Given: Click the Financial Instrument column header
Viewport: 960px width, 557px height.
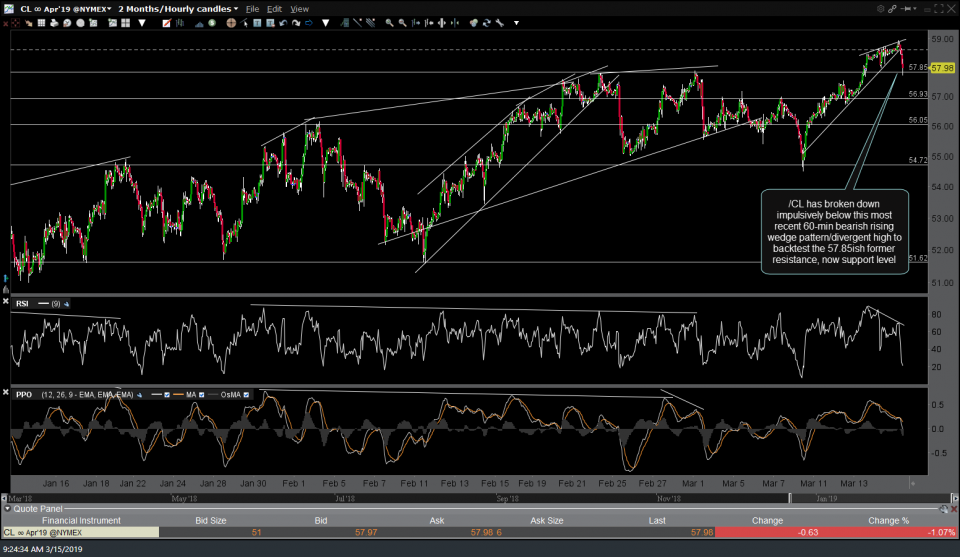Looking at the screenshot, I should pos(81,520).
